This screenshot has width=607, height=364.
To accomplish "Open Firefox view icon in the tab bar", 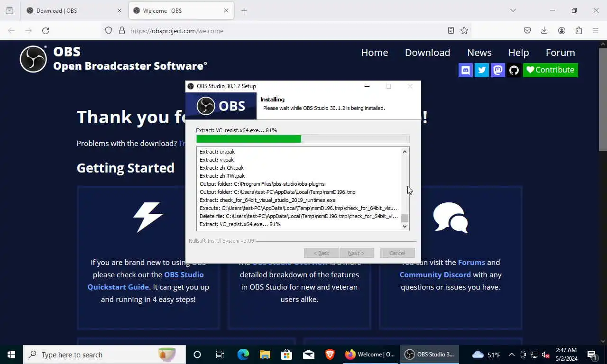I will [x=9, y=10].
